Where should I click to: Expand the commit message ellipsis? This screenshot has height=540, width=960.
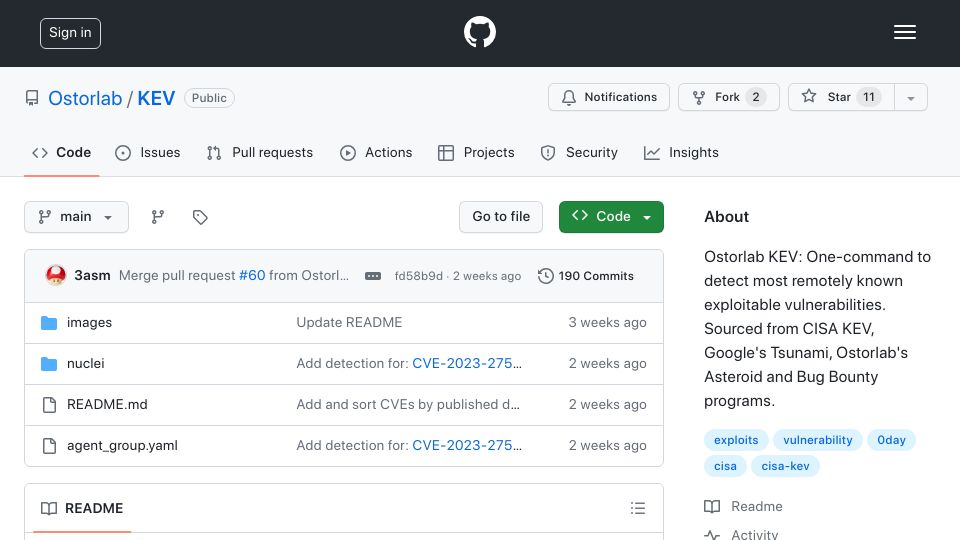click(x=373, y=276)
